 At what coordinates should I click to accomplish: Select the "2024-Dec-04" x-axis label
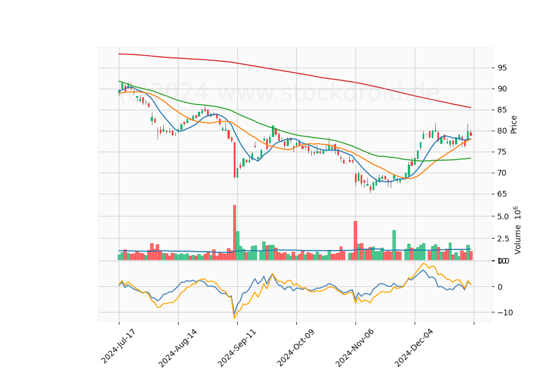click(414, 348)
